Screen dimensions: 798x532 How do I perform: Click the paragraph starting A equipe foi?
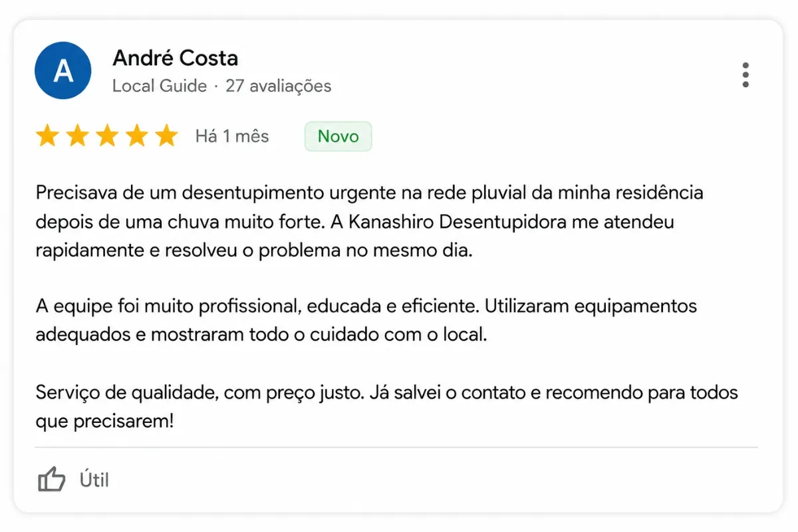click(366, 320)
